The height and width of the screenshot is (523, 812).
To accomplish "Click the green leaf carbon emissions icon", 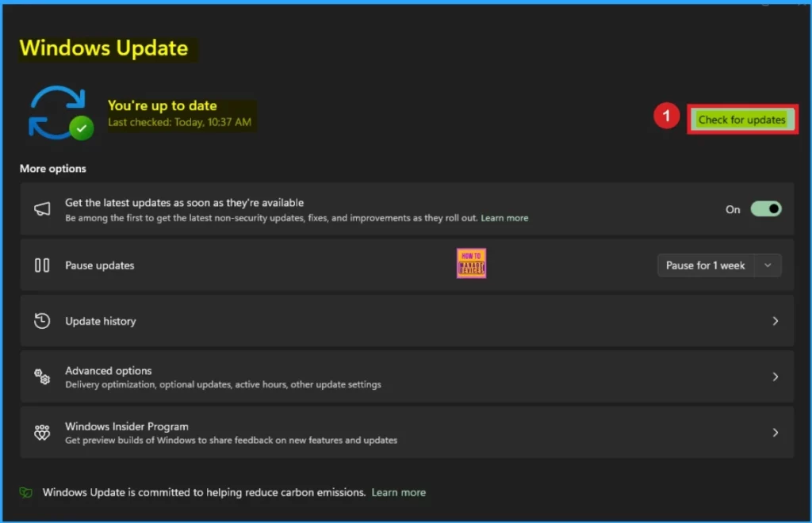I will point(26,492).
